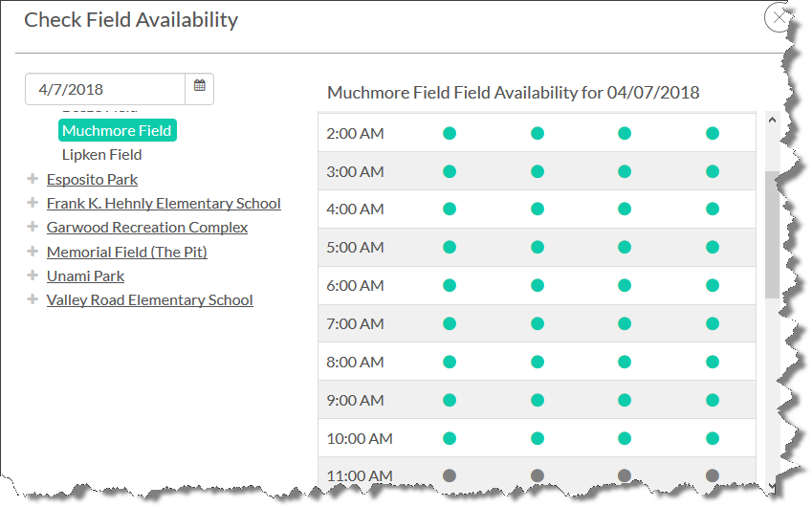Click the Valley Road Elementary School link
The image size is (812, 507).
point(149,299)
